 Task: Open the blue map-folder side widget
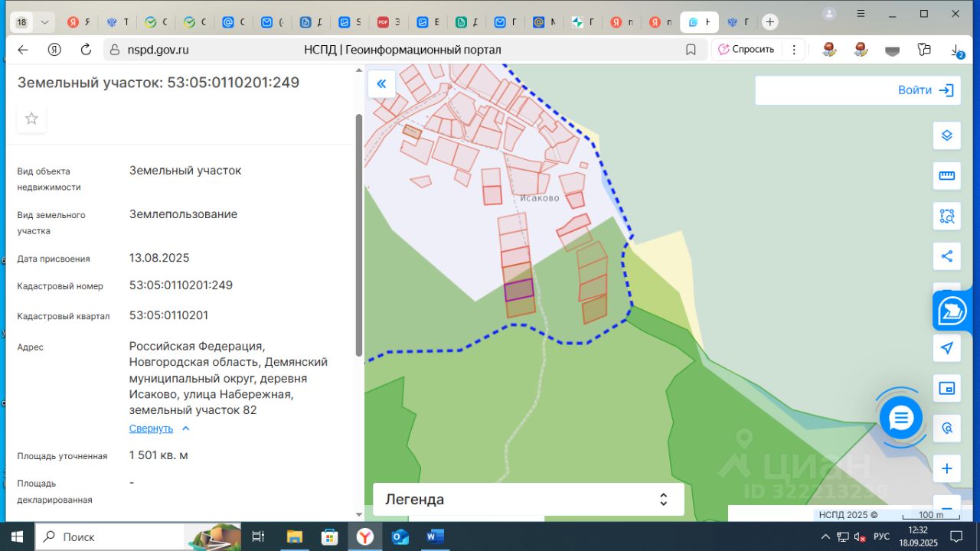point(954,311)
